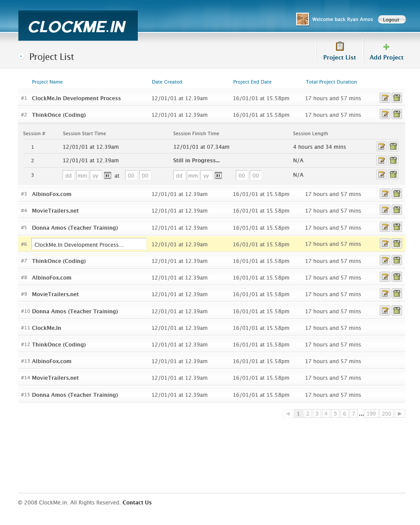420x525 pixels.
Task: Delete project #9 MovieTrailers.net
Action: (x=397, y=294)
